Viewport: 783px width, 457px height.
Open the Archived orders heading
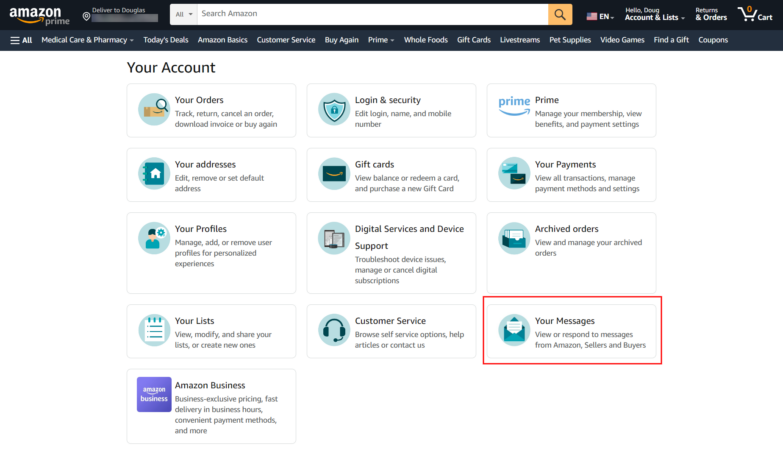point(566,229)
